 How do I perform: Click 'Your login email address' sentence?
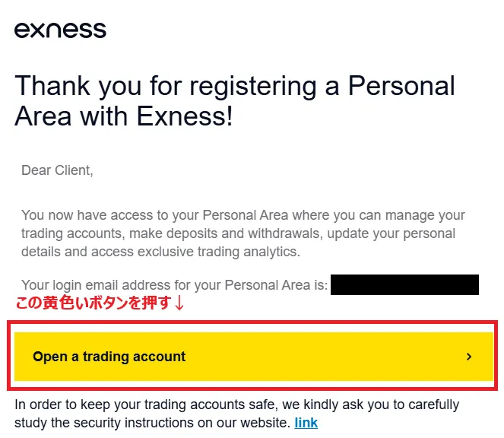pos(175,285)
